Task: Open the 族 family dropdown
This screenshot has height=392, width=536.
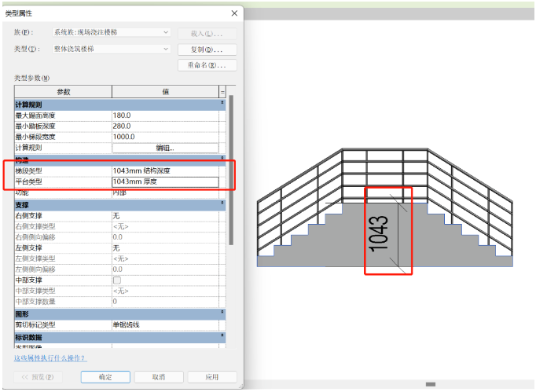Action: (x=112, y=32)
